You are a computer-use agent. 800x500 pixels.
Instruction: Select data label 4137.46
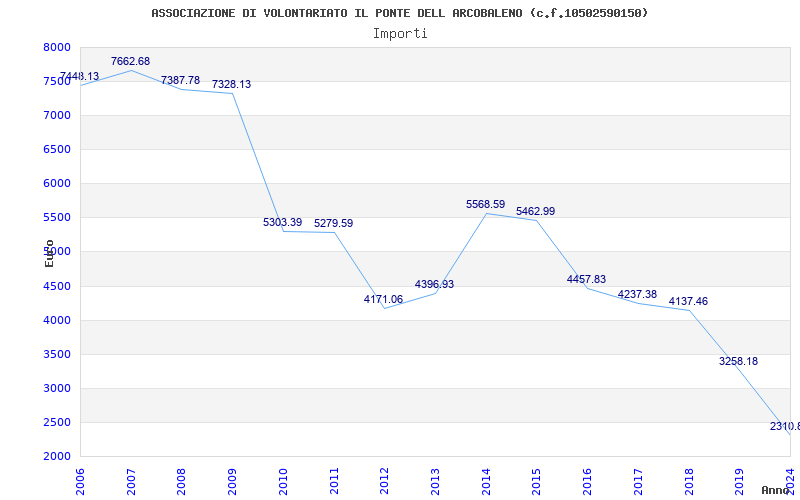[x=689, y=302]
